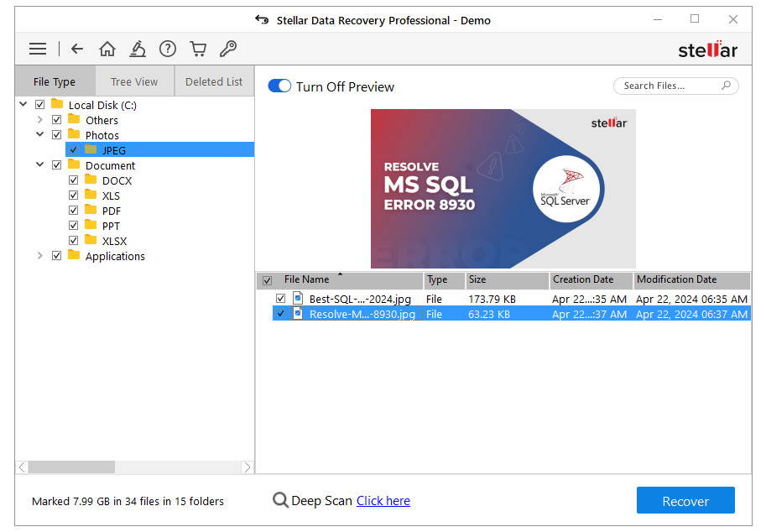Click the Document folder icon
This screenshot has width=766, height=532.
[74, 164]
